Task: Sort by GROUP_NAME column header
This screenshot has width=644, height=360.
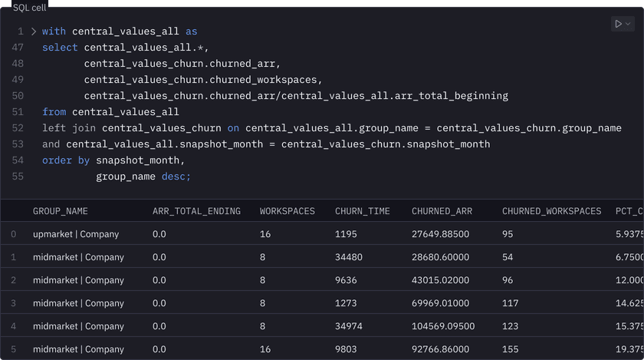Action: [x=60, y=211]
